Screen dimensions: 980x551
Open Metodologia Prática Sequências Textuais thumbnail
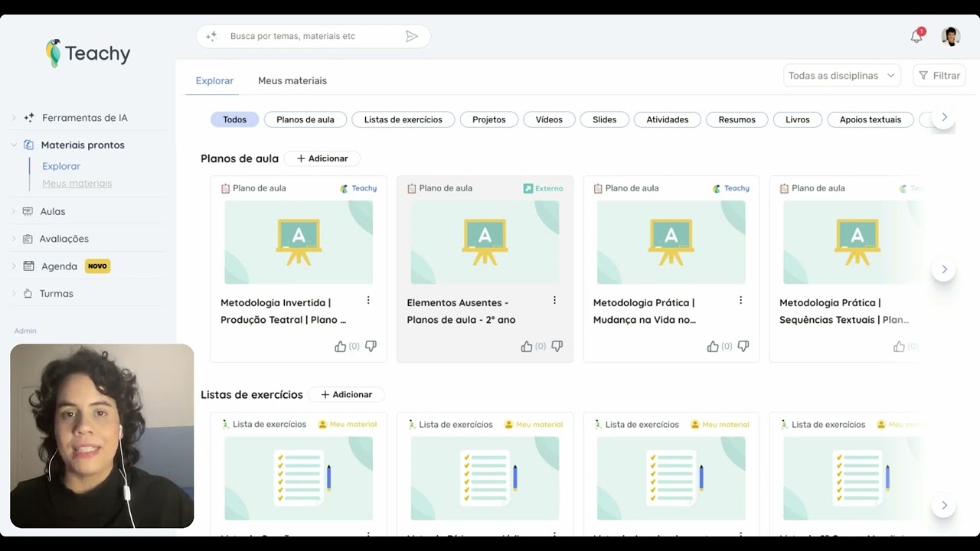coord(857,242)
